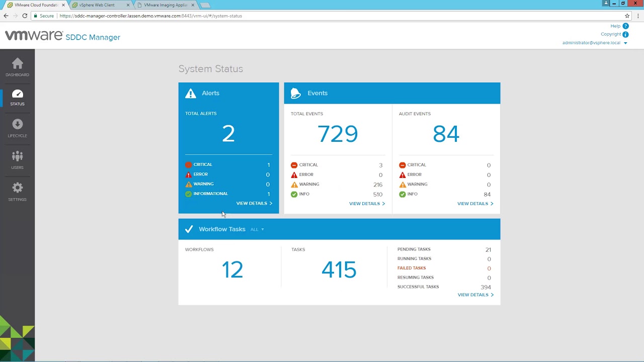644x362 pixels.
Task: Click the Failed Tasks label
Action: [x=412, y=268]
